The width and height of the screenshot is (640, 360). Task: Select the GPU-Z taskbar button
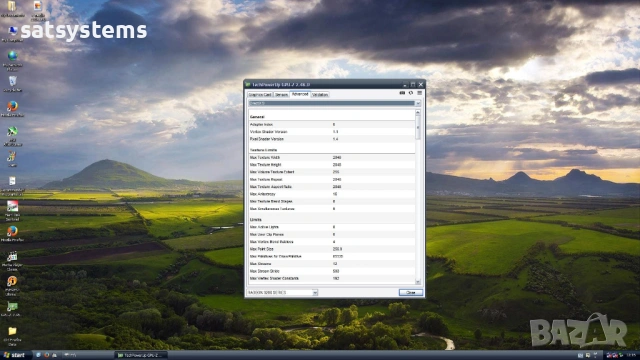tap(141, 355)
